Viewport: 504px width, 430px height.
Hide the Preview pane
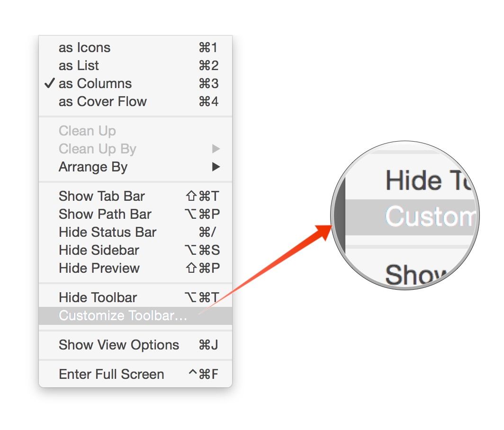click(99, 268)
